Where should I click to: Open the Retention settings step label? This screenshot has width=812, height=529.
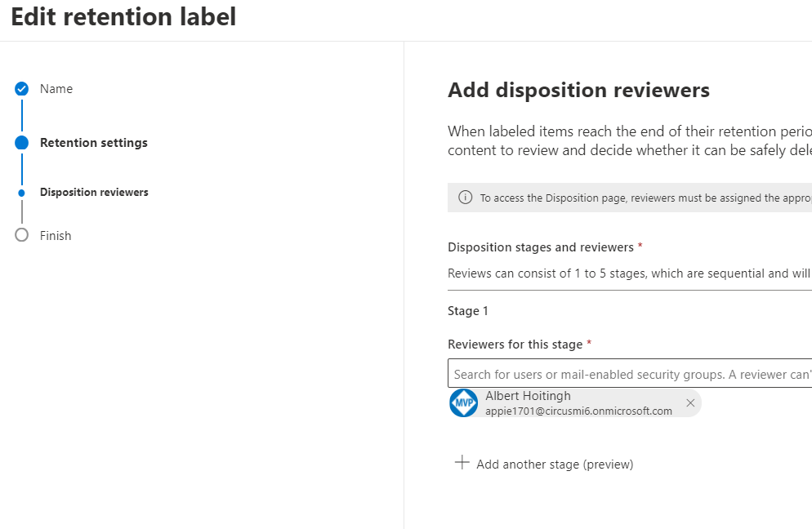94,143
